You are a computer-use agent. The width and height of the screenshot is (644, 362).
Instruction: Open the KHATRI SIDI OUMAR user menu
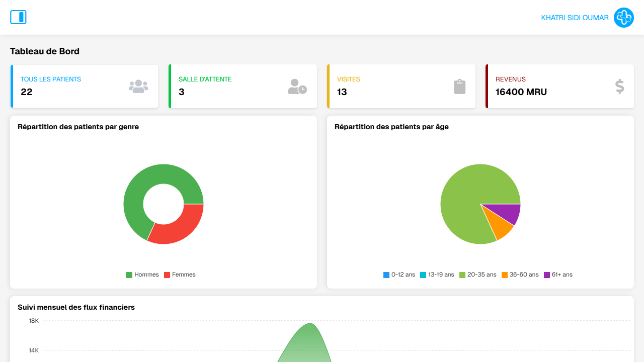click(x=575, y=18)
